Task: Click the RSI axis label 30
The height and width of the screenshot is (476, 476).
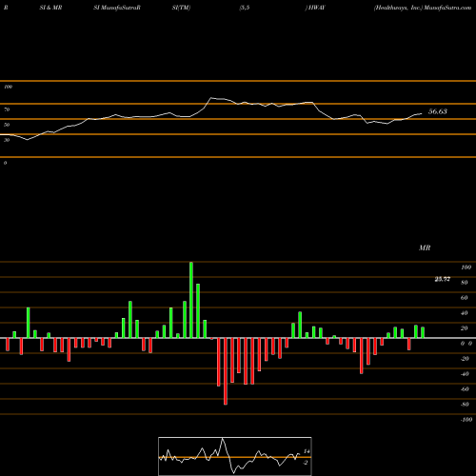Action: [x=7, y=140]
